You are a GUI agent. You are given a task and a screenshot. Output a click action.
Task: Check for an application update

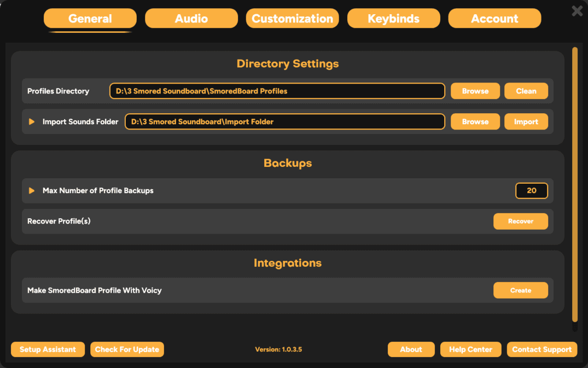pos(127,349)
